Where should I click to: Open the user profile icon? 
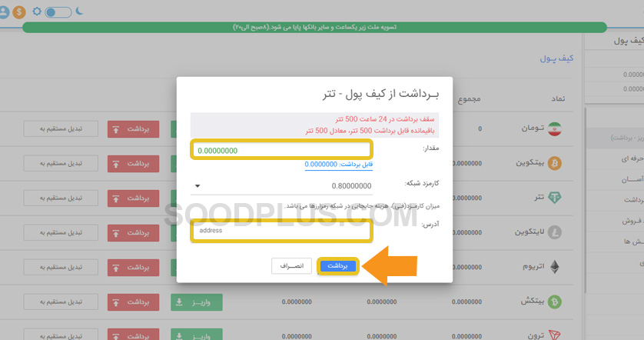(4, 12)
